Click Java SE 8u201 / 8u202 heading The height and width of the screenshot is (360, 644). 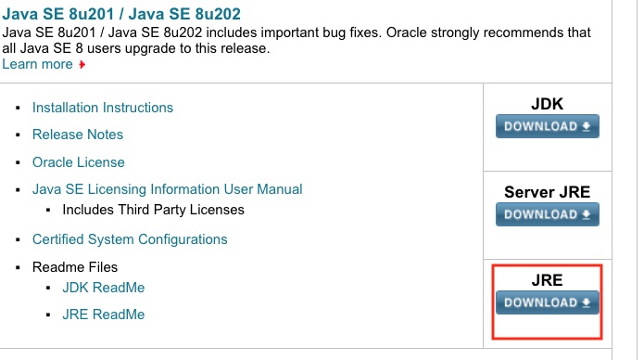coord(121,14)
